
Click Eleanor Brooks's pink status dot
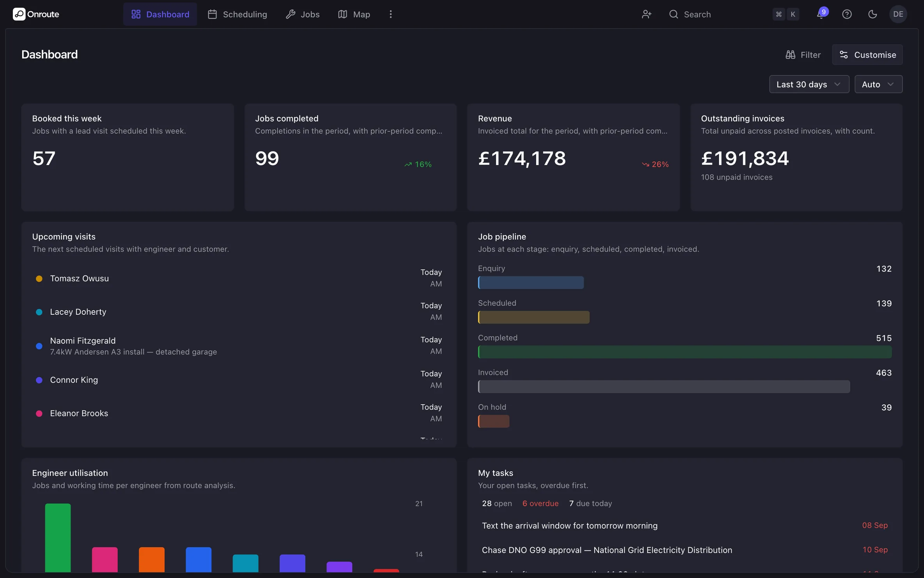click(x=39, y=414)
